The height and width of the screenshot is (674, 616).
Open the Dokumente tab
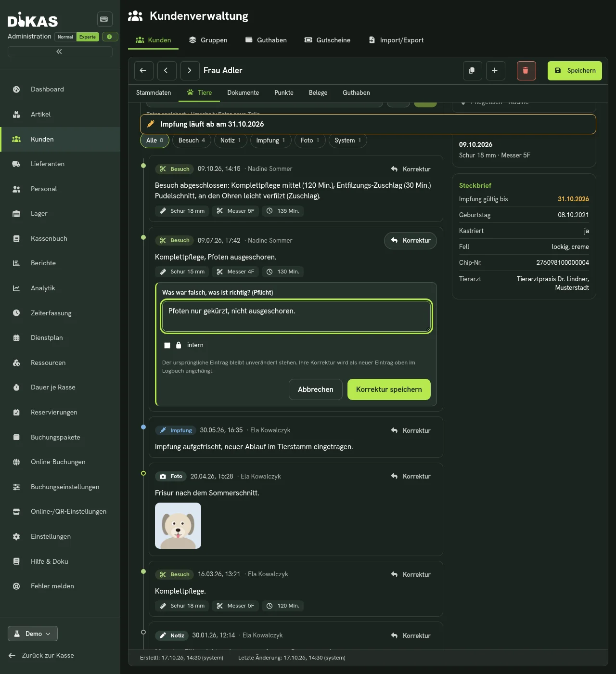(243, 92)
